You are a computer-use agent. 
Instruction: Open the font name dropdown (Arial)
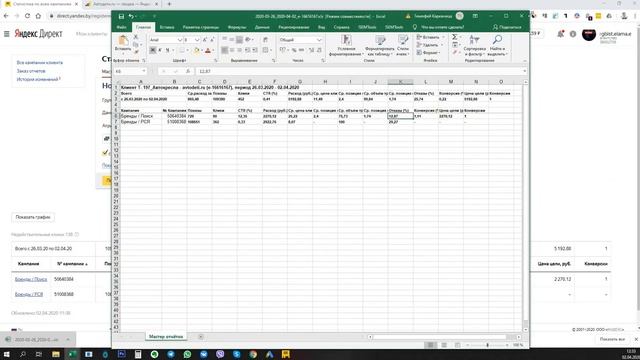180,40
